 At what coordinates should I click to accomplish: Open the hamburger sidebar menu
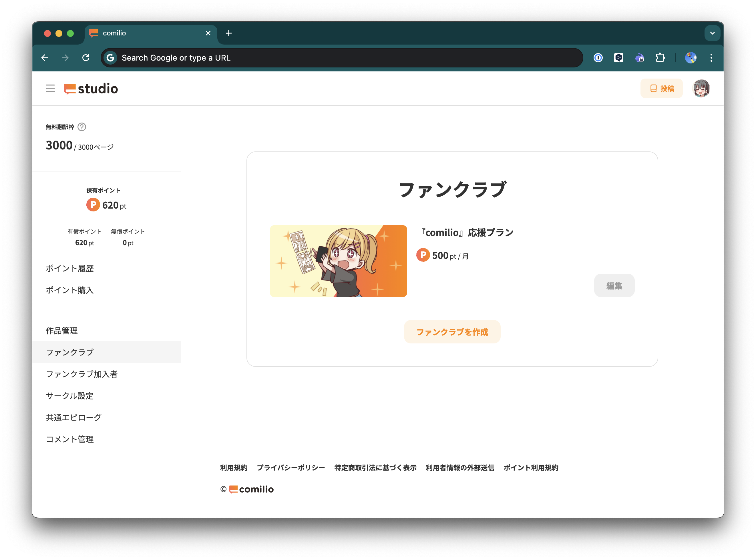50,89
